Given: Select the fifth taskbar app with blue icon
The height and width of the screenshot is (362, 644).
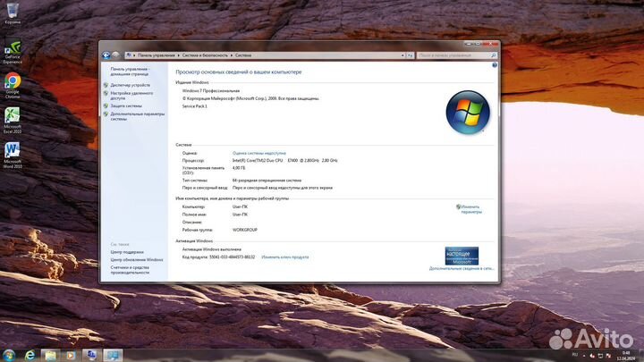Looking at the screenshot, I should pos(90,356).
